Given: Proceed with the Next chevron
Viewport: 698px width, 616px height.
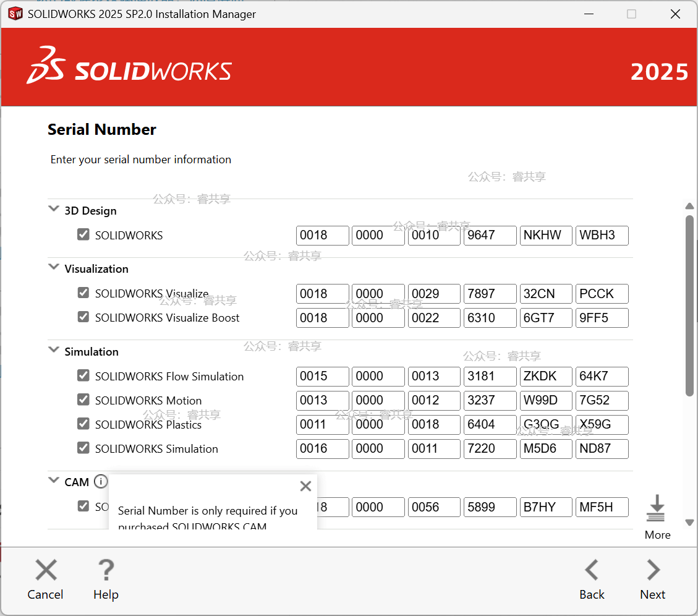Looking at the screenshot, I should [653, 570].
